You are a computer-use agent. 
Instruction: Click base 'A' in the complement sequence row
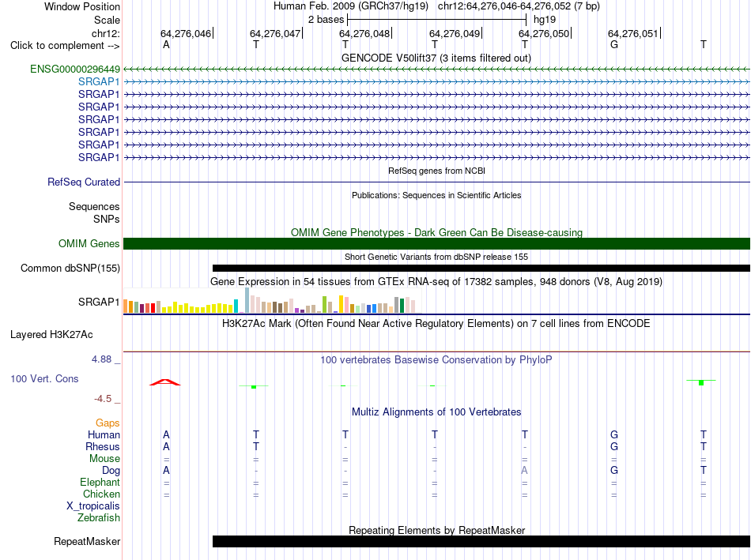(166, 45)
